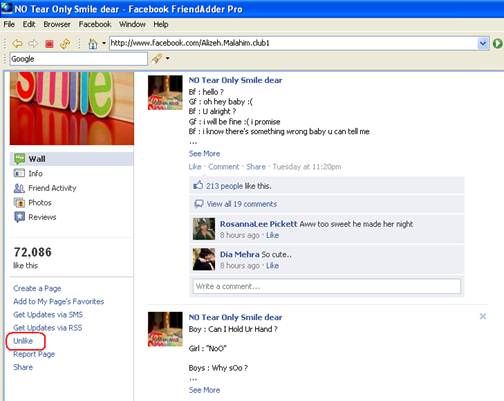Viewport: 504px width, 401px height.
Task: Click the Refresh page icon
Action: (x=65, y=44)
